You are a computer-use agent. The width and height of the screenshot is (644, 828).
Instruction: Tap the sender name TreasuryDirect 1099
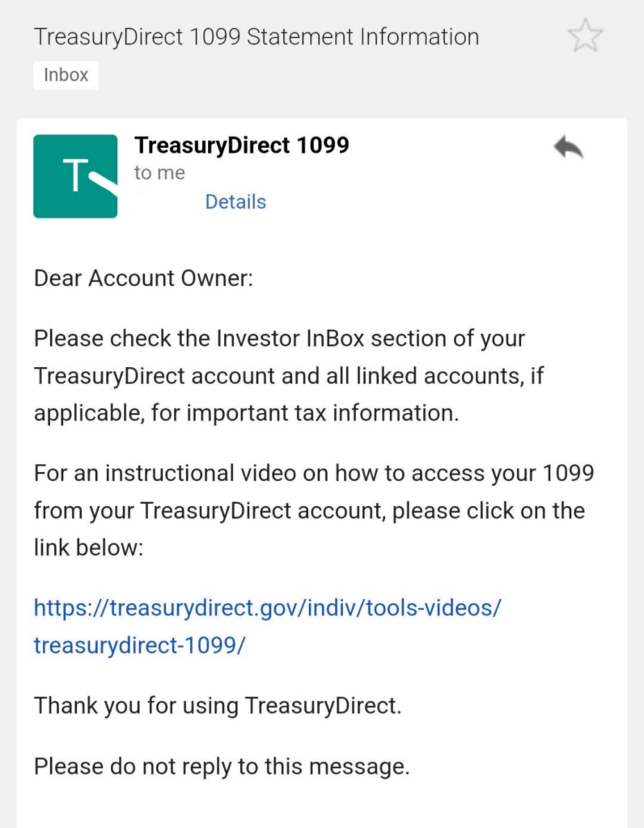[x=241, y=145]
